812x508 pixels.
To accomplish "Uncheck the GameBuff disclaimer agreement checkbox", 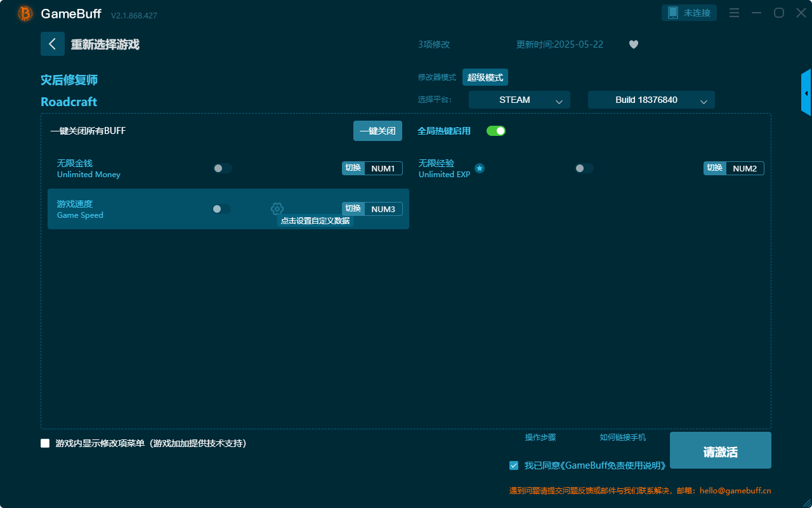I will 514,465.
